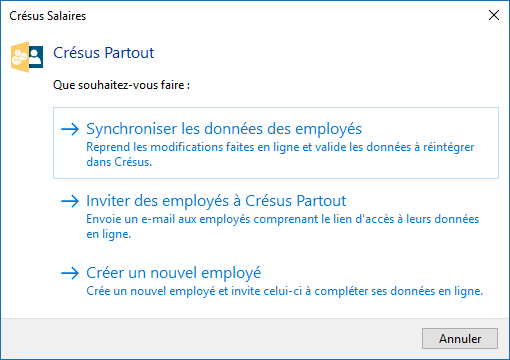
Task: Click the Annuler button
Action: pyautogui.click(x=460, y=339)
